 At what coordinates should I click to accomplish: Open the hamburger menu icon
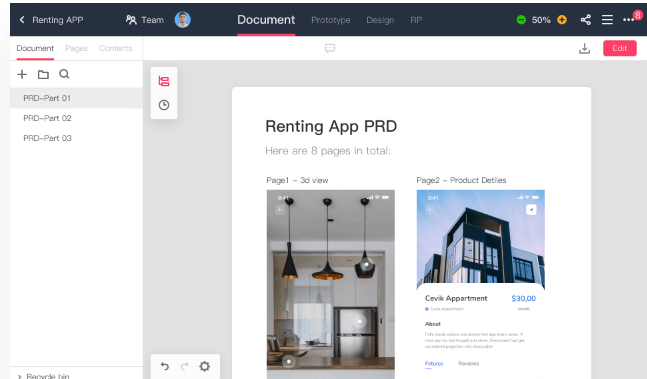[x=607, y=19]
